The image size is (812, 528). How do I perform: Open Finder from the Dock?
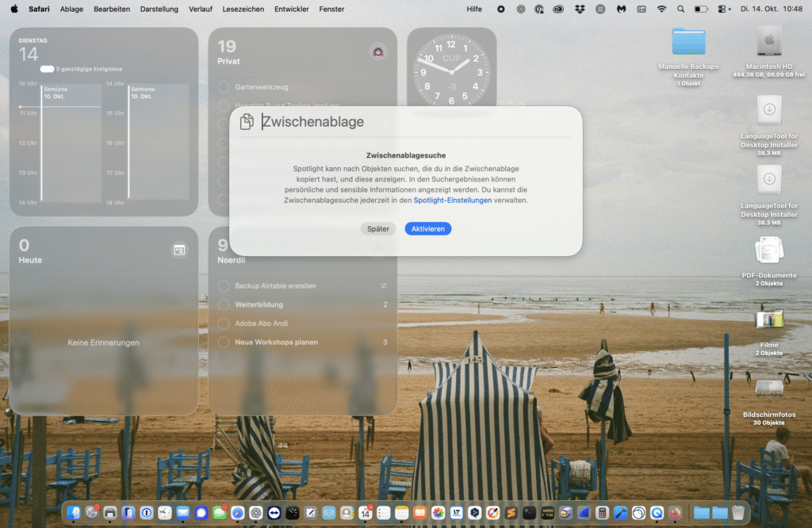pos(74,513)
